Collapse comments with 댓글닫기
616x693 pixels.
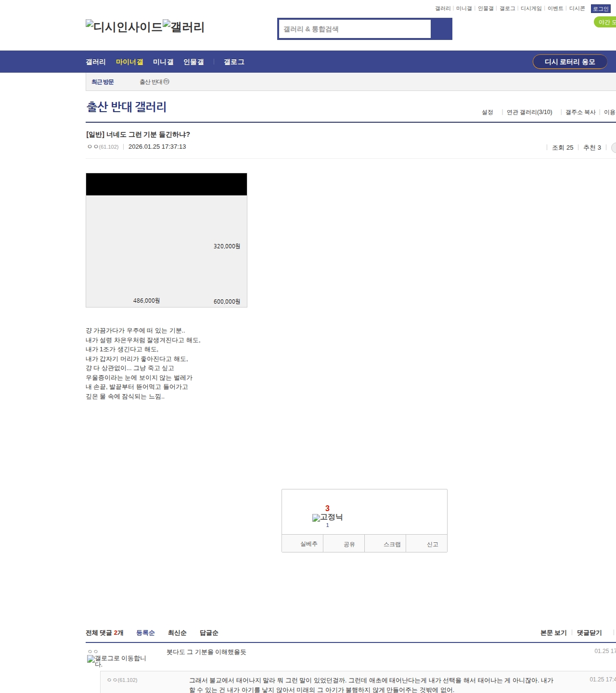(589, 633)
